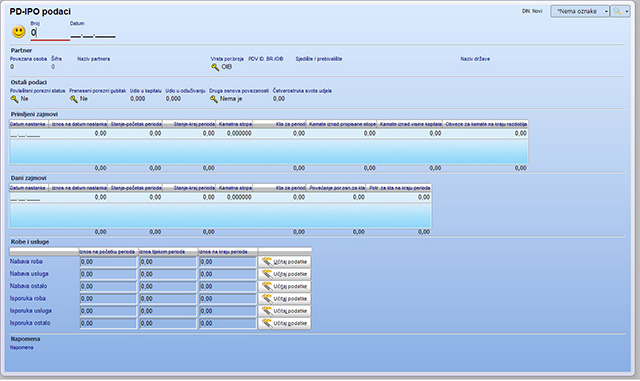The height and width of the screenshot is (381, 640).
Task: Edit Nabava roba amount at period start
Action: [x=108, y=262]
